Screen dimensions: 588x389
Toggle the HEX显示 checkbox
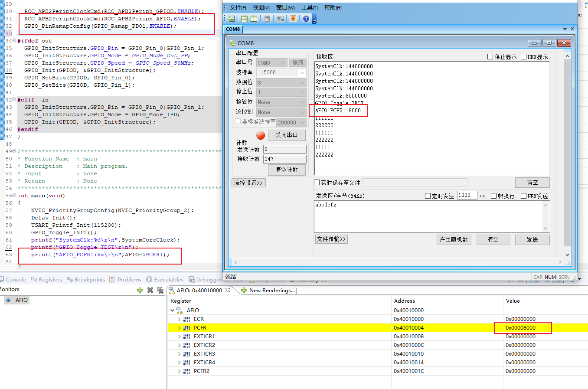pos(523,57)
